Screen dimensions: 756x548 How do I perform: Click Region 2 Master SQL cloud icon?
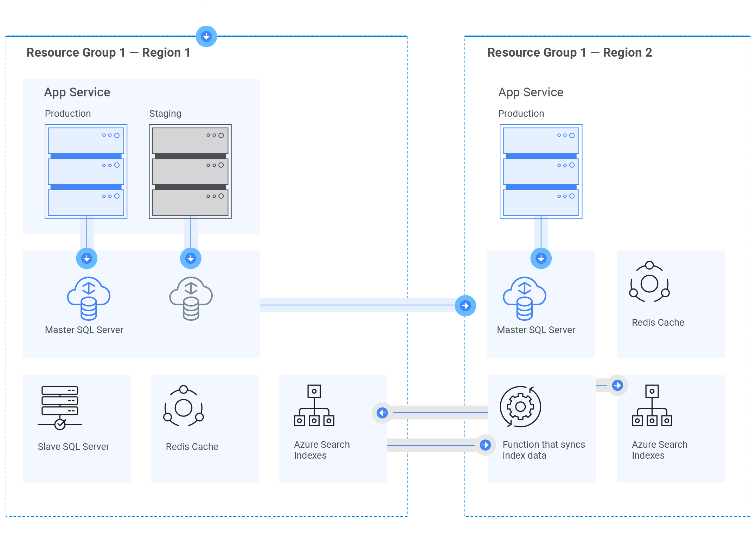pyautogui.click(x=524, y=298)
